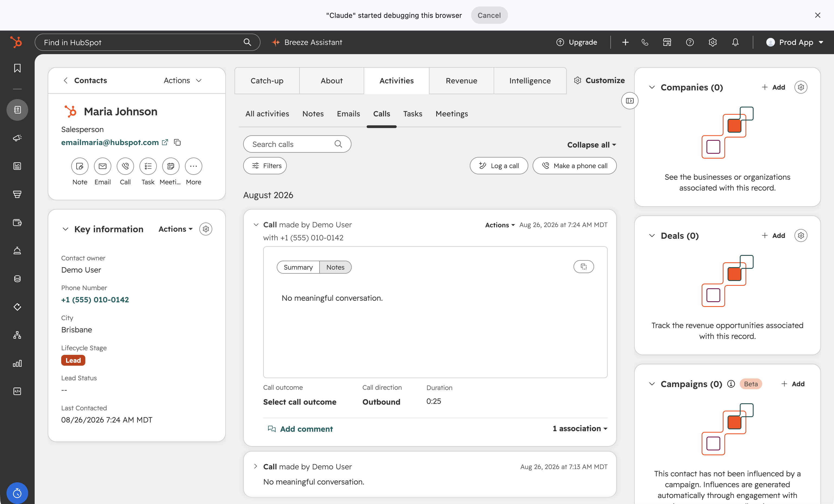Expand the 7:13 AM call entry
834x504 pixels.
tap(256, 466)
